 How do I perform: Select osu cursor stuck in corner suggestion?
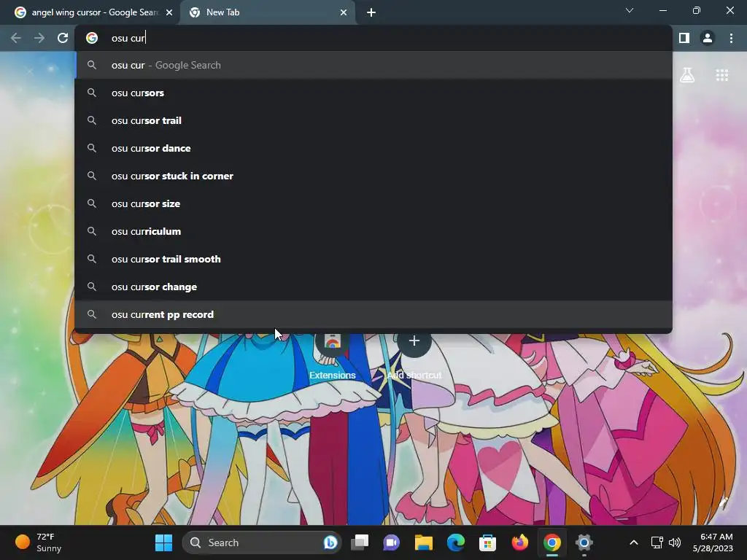tap(374, 176)
